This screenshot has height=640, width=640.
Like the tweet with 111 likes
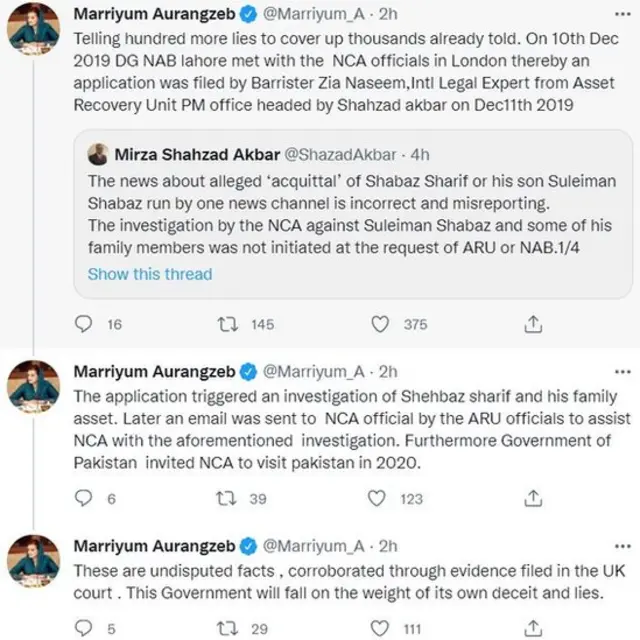380,627
